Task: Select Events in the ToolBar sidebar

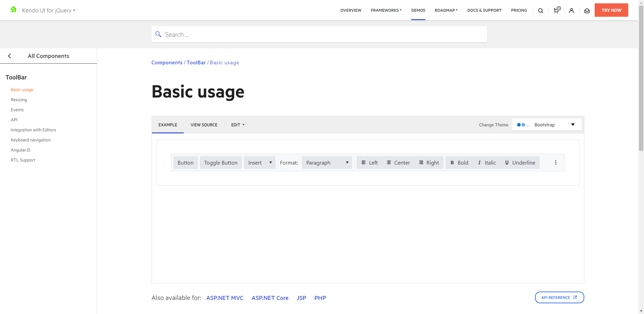Action: pos(17,110)
